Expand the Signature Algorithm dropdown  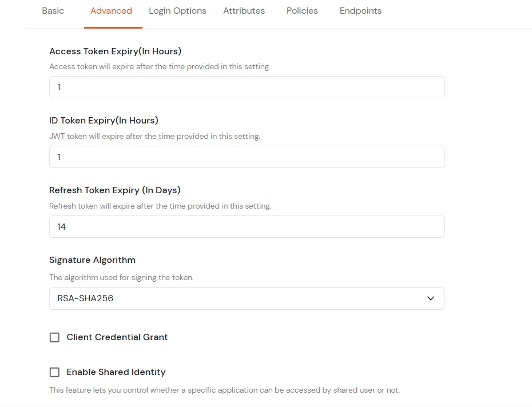pyautogui.click(x=247, y=298)
